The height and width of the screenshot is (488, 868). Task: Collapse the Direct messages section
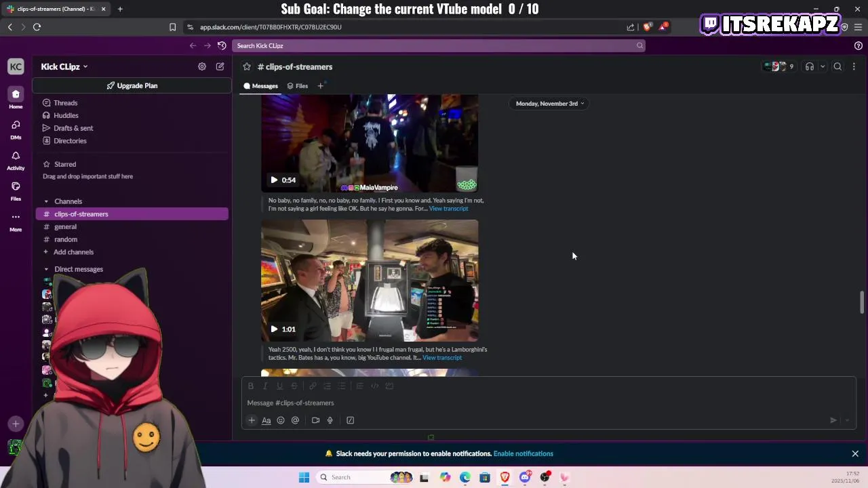pos(46,269)
